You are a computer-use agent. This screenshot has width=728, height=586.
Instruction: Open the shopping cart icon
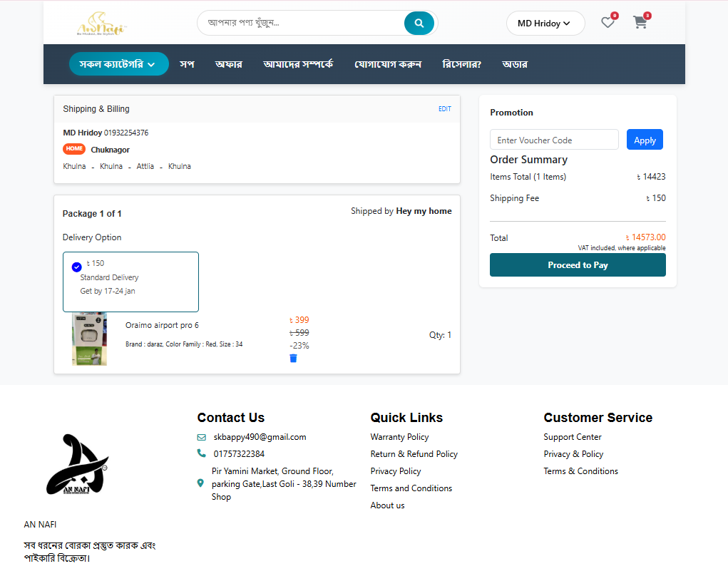(640, 23)
